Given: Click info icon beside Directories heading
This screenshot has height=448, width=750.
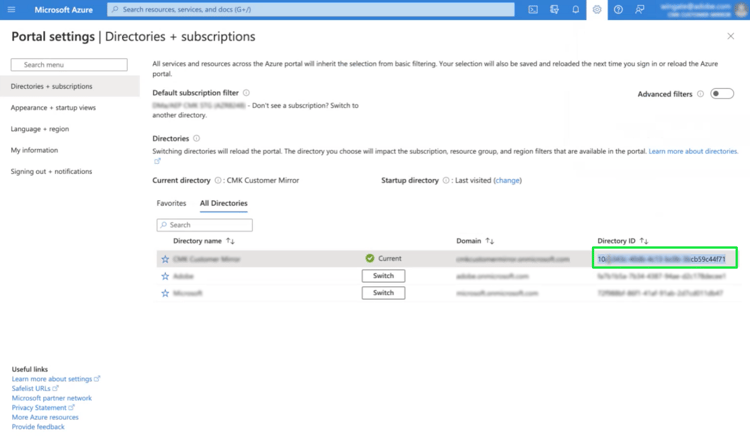Looking at the screenshot, I should (197, 138).
